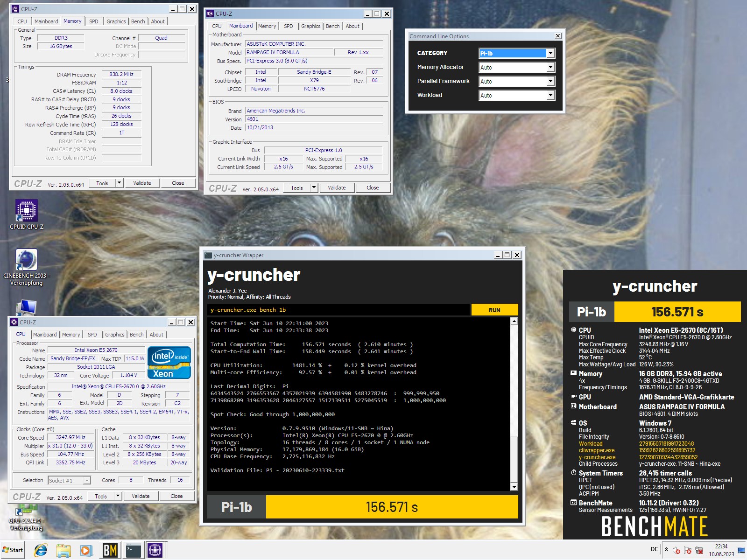Open About tab in bottom CPU-Z CPU window
Viewport: 747px width, 560px height.
coord(156,335)
